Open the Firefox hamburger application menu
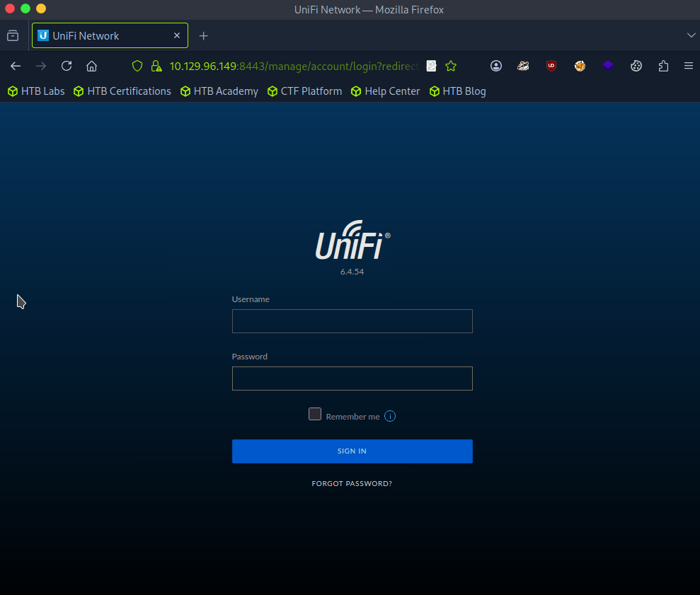Image resolution: width=700 pixels, height=595 pixels. coord(688,66)
